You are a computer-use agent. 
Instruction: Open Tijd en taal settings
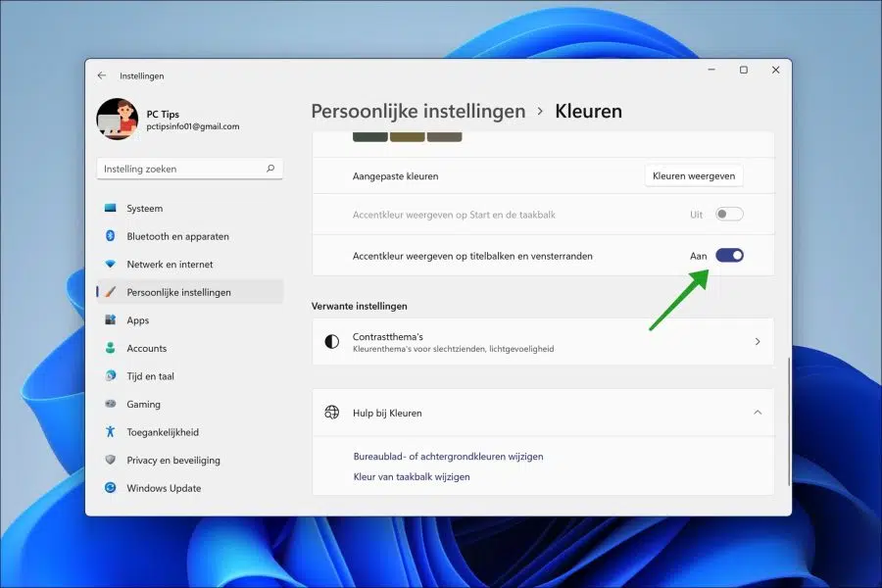[x=190, y=376]
